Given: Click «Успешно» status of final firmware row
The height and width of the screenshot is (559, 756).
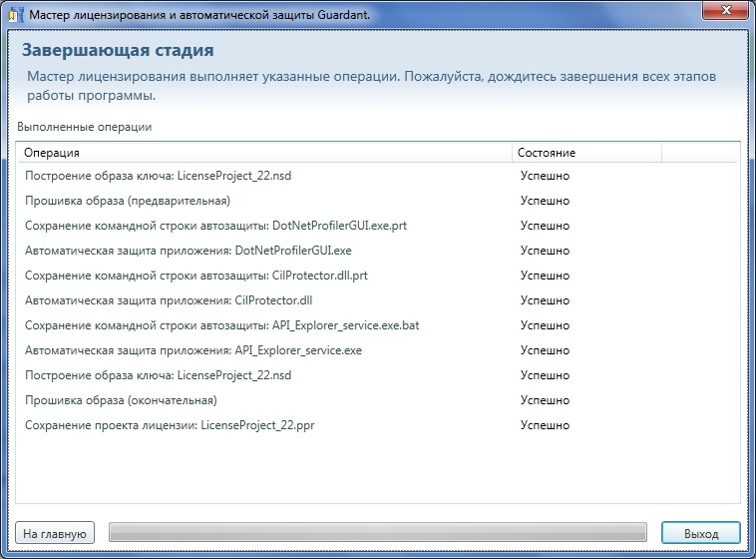Looking at the screenshot, I should coord(545,400).
